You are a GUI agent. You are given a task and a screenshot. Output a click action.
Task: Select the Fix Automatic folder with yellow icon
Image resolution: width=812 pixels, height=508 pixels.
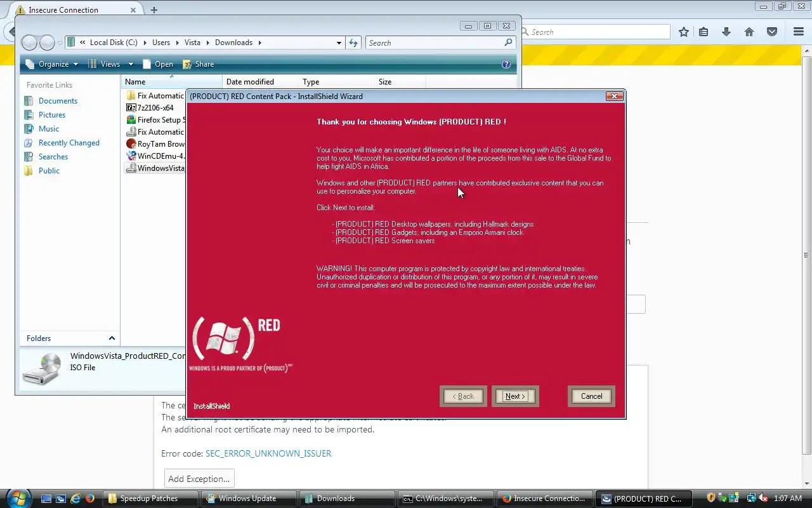155,96
